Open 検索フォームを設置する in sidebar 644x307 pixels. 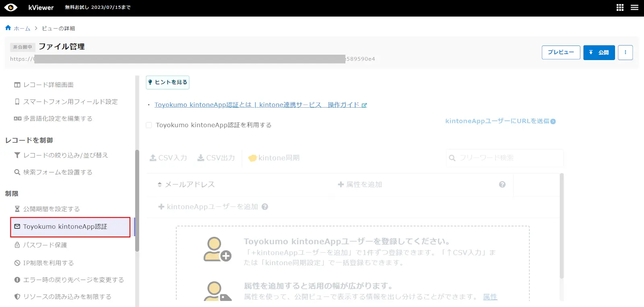53,172
